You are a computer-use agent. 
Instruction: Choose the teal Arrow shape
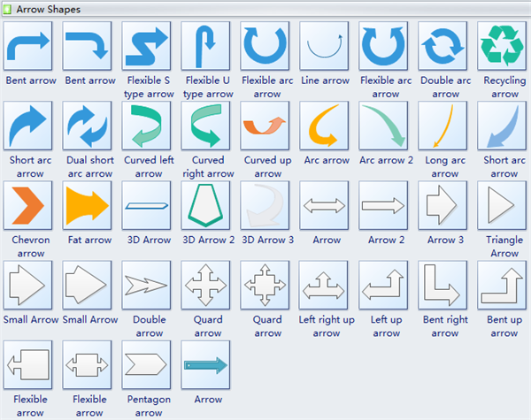click(205, 365)
